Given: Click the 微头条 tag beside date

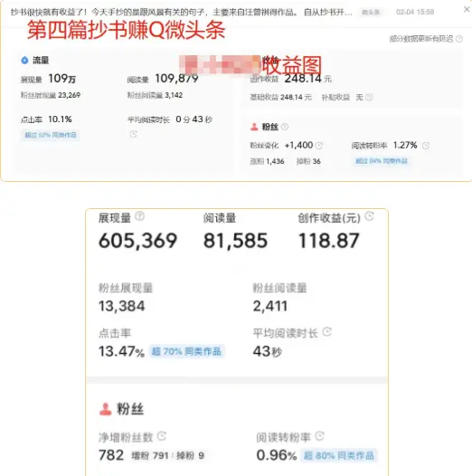Looking at the screenshot, I should 371,12.
